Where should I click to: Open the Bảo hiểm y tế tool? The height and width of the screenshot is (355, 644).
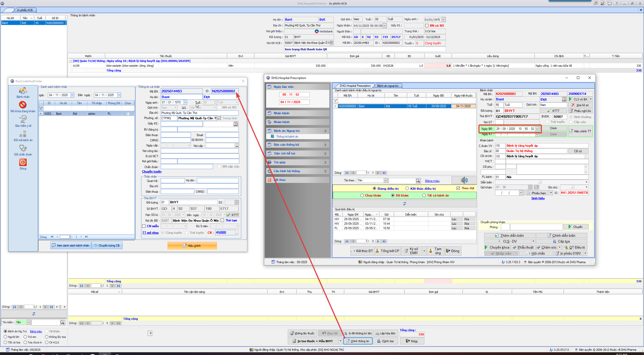[23, 119]
